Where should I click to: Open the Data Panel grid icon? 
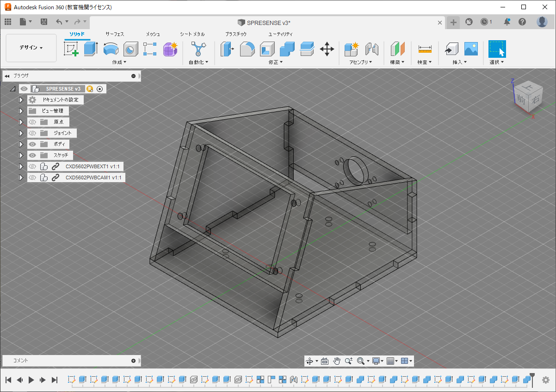pyautogui.click(x=8, y=22)
